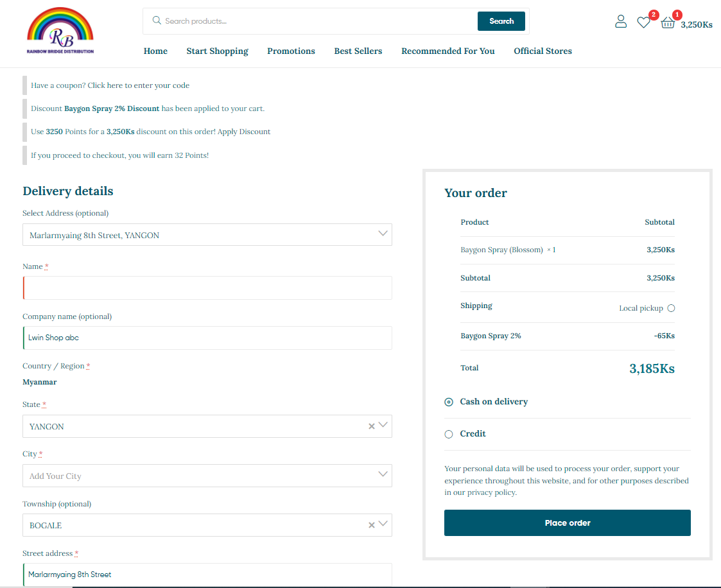
Task: Open the Promotions menu item
Action: tap(291, 51)
